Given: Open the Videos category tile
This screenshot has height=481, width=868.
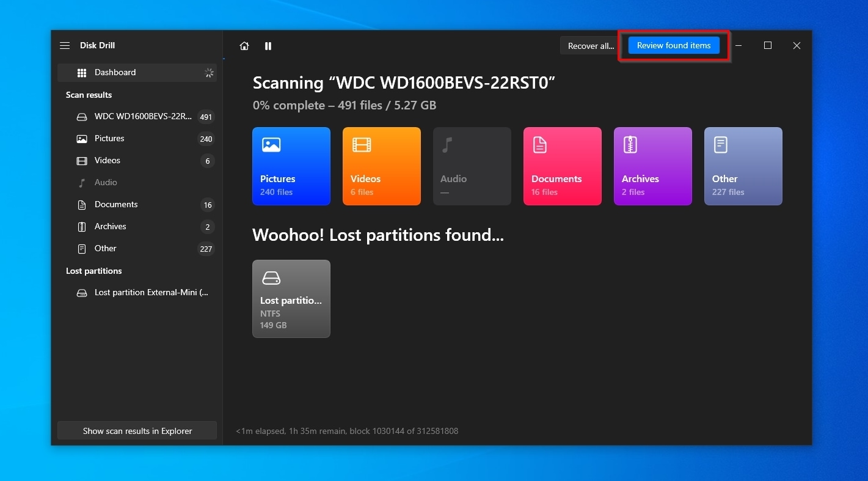Looking at the screenshot, I should [x=381, y=166].
